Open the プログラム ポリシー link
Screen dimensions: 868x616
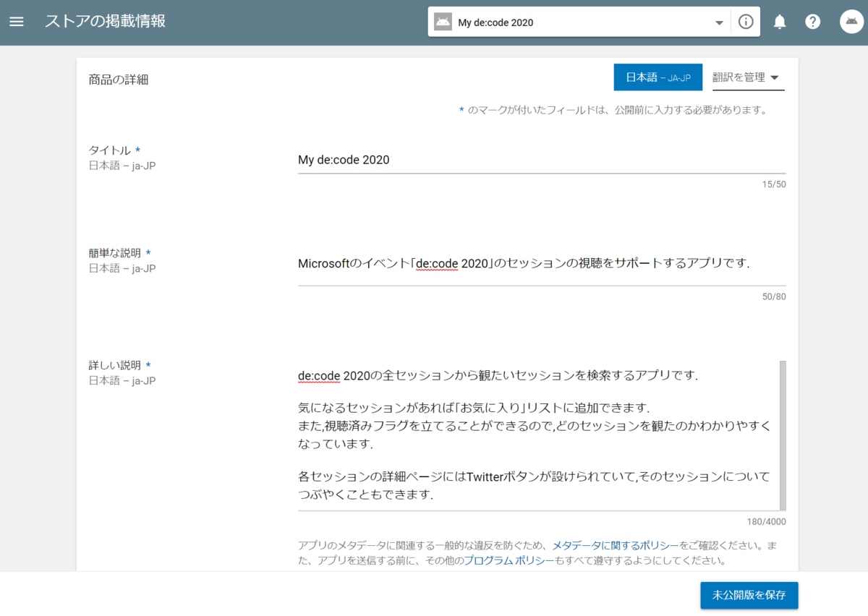pos(509,560)
